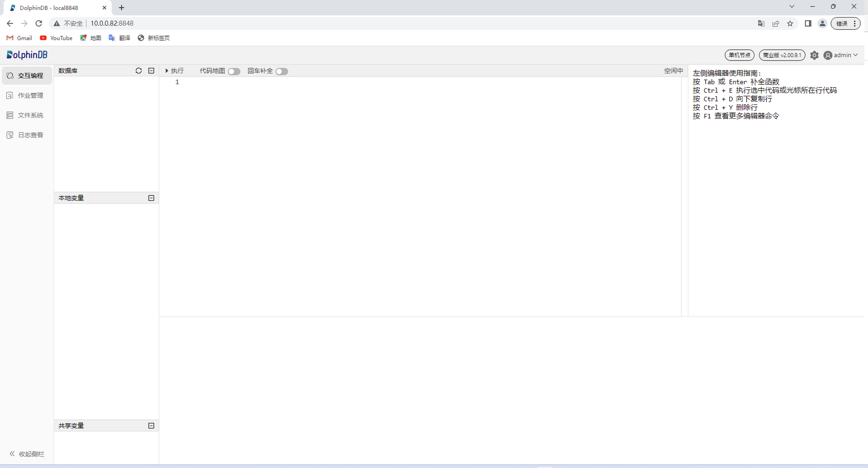The image size is (868, 468).
Task: Click the 商业版 v2.00.9.1 badge
Action: tap(783, 55)
